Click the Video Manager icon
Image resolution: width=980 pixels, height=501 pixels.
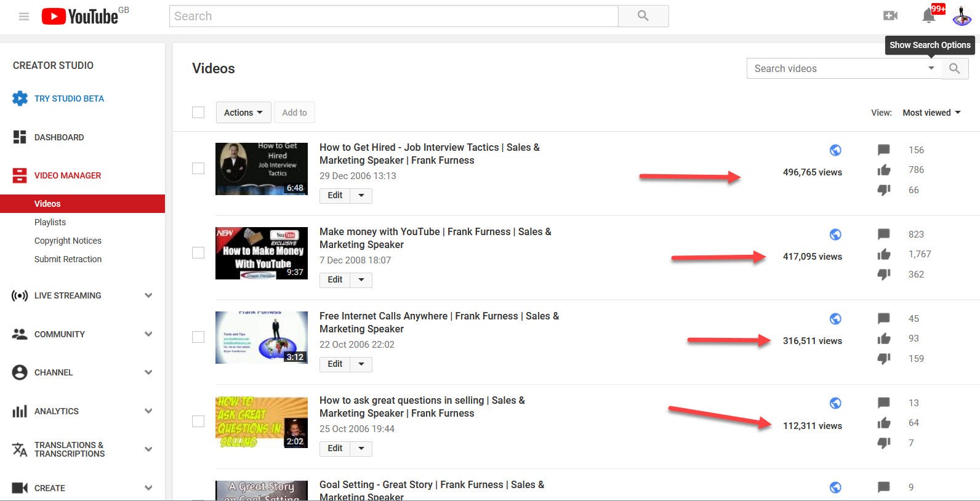pos(20,175)
